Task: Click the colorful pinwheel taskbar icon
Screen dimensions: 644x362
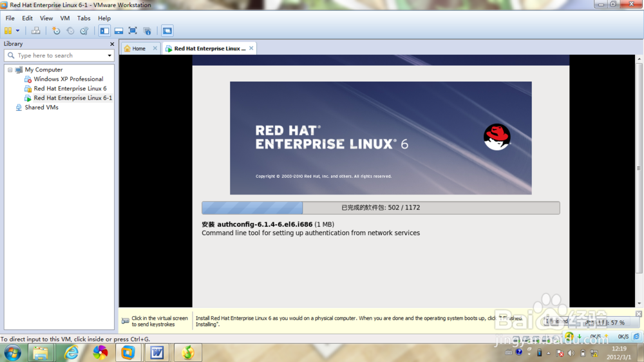Action: click(x=100, y=353)
